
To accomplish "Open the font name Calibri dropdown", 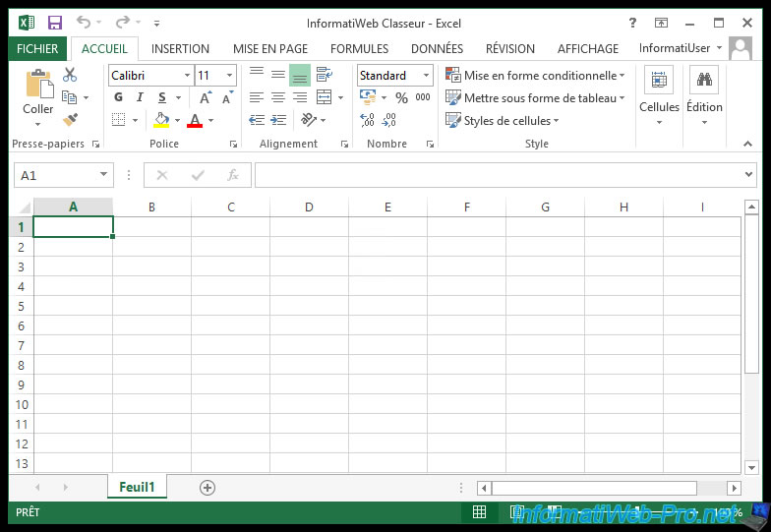I will [187, 75].
